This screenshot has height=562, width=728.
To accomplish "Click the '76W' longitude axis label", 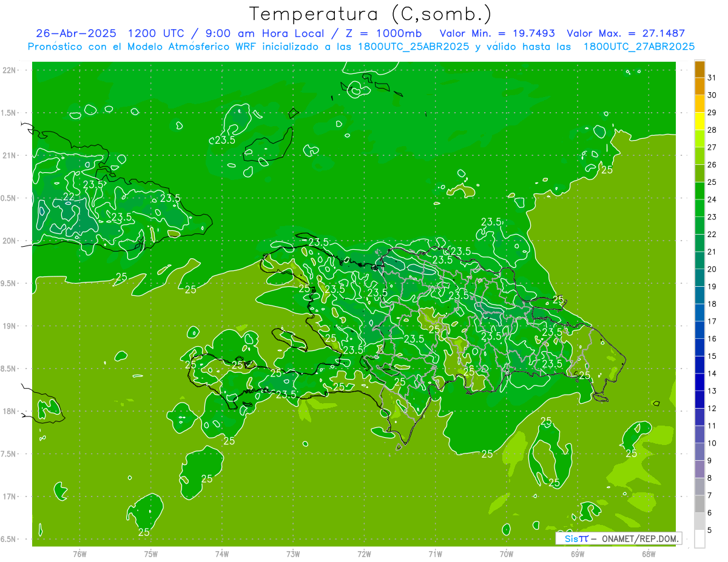I will pos(79,554).
